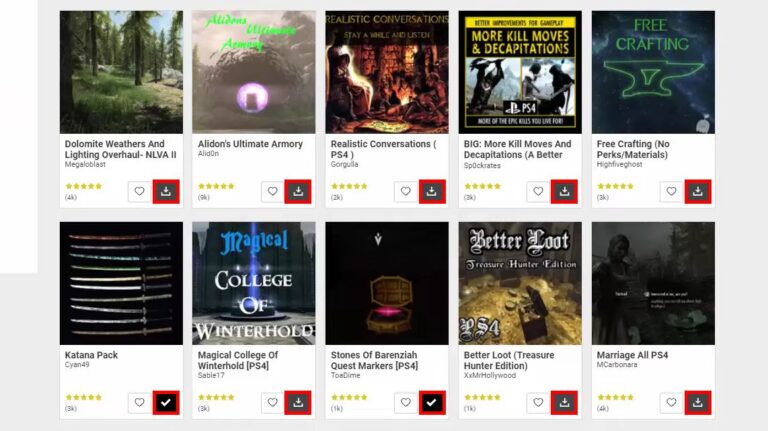Download Magical College Of Winterhold
768x431 pixels.
(x=298, y=403)
